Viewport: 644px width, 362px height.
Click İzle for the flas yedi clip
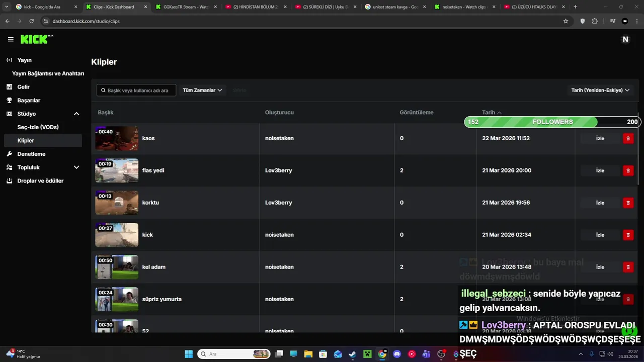click(600, 170)
